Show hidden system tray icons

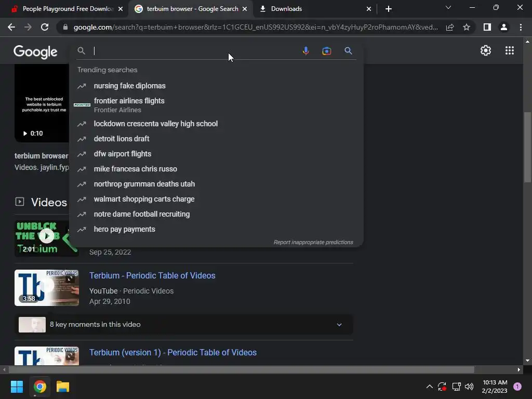point(429,387)
